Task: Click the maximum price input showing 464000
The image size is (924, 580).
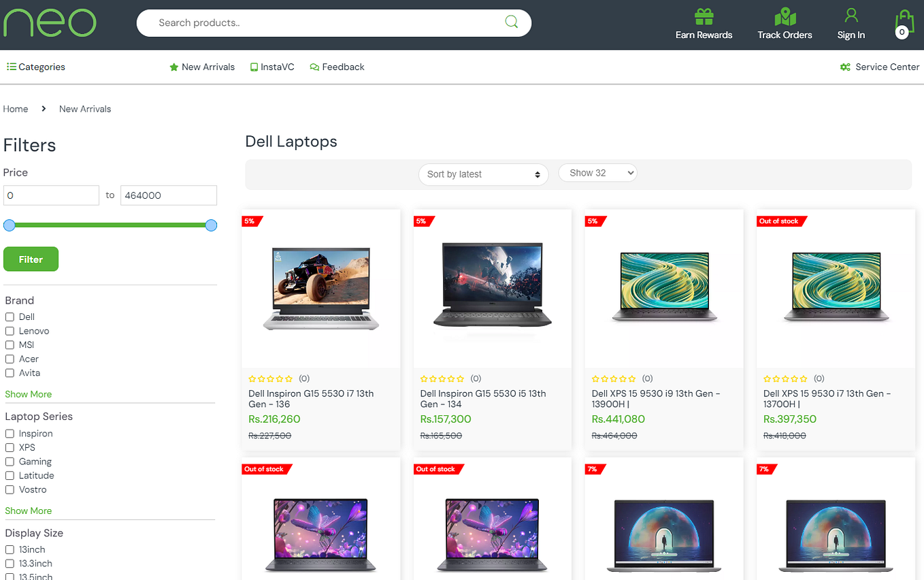Action: point(168,195)
